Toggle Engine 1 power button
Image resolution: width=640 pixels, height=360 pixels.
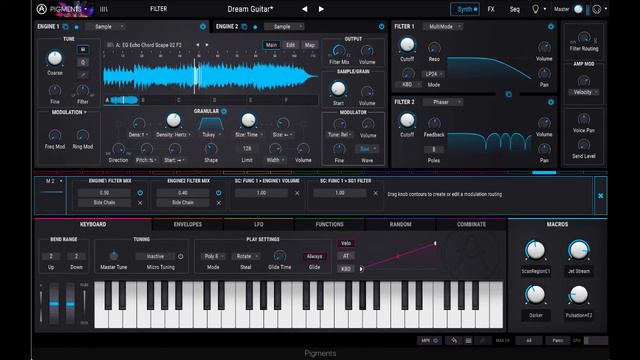point(203,27)
